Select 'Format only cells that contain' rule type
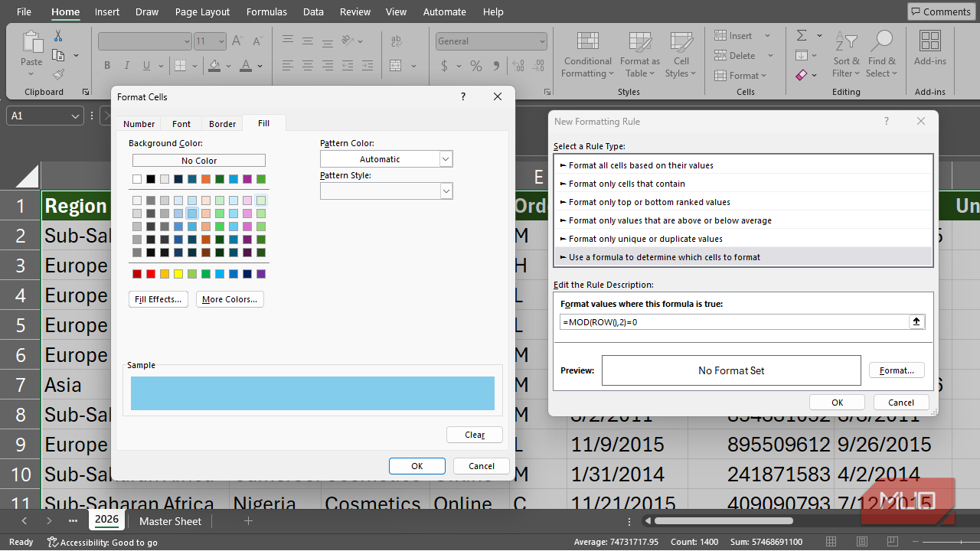This screenshot has height=551, width=980. coord(743,184)
